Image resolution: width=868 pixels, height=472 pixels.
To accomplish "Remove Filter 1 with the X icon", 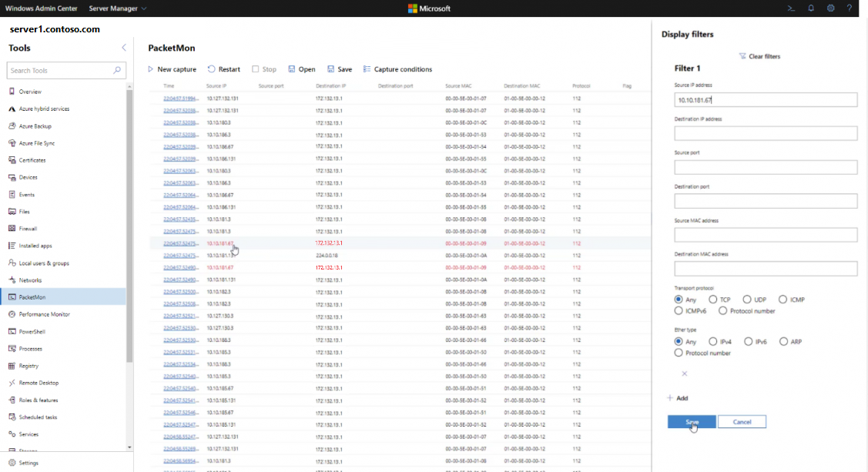I will 685,373.
